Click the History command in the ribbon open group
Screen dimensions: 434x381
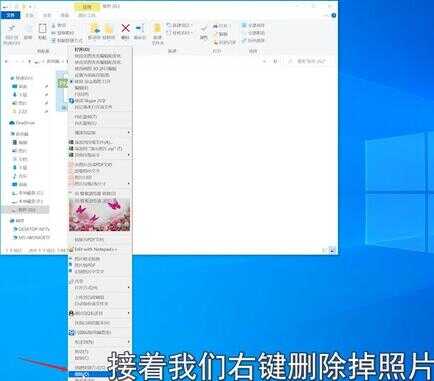click(x=224, y=42)
